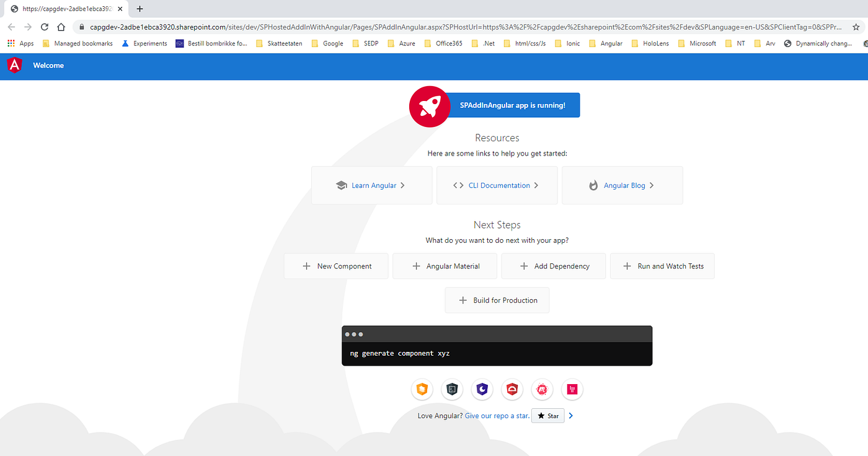Click the Welcome text in the header

click(48, 65)
